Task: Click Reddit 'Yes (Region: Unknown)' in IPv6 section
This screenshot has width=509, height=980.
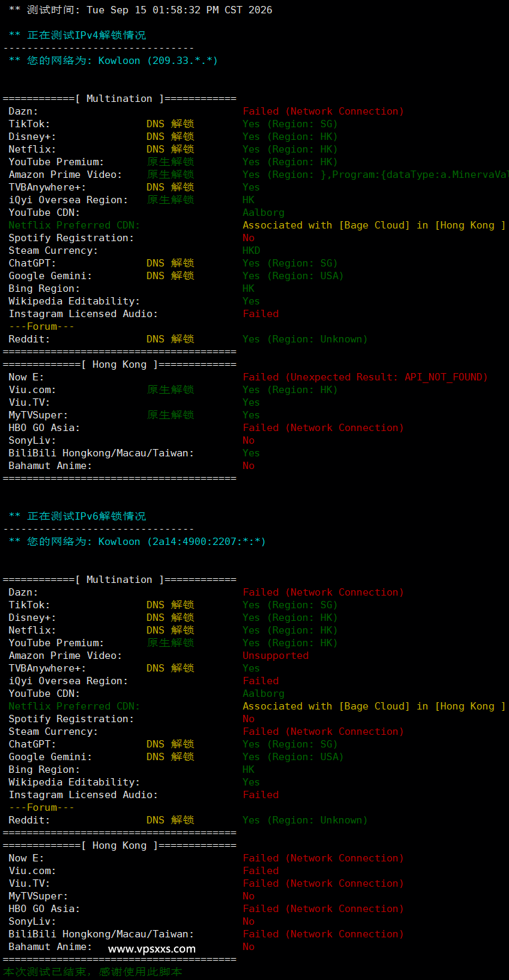Action: (x=305, y=820)
